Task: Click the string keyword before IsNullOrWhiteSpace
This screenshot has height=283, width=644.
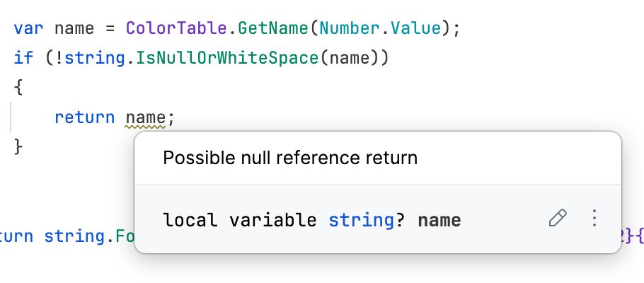Action: click(100, 58)
